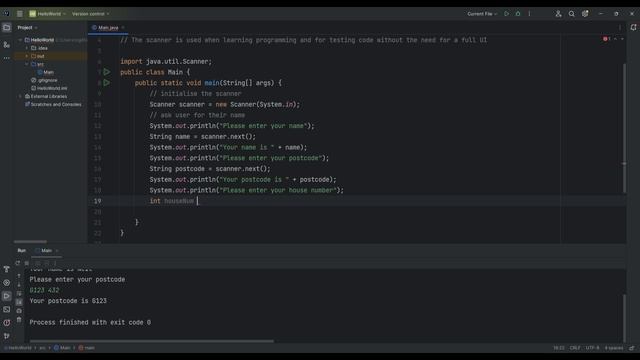Open Search Everywhere magnifier

tap(571, 13)
